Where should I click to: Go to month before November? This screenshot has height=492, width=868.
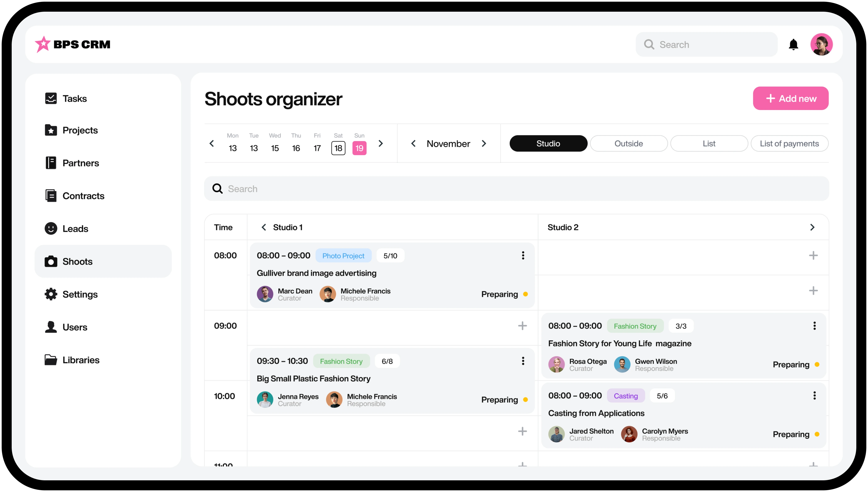pos(413,143)
